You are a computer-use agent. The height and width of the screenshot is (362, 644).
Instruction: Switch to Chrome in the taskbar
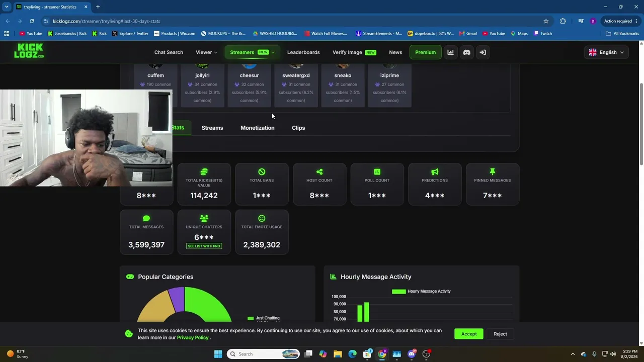382,354
